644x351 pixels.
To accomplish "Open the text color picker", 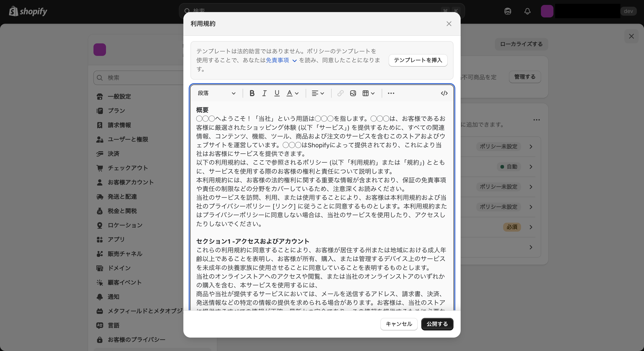I will point(292,93).
